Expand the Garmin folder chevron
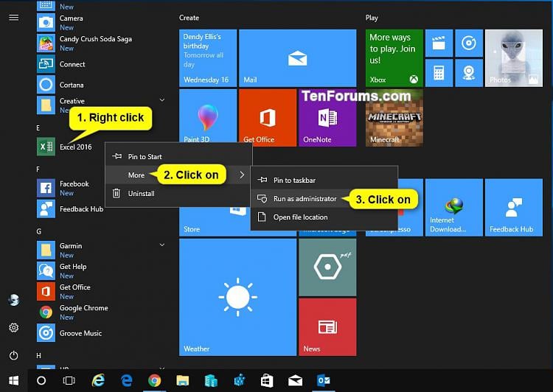 pos(162,245)
